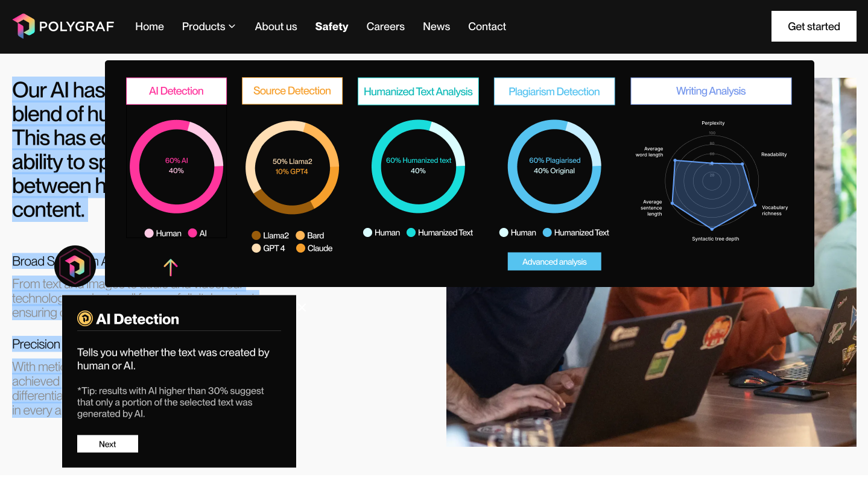Click the Readability axis label

[774, 154]
